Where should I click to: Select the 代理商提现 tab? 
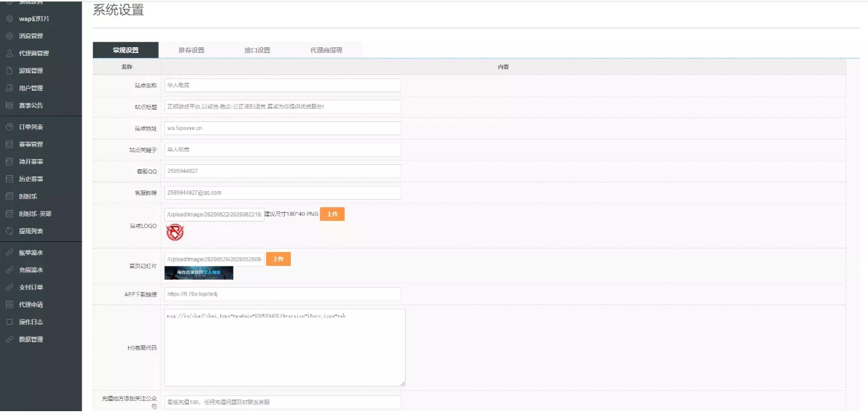click(326, 50)
